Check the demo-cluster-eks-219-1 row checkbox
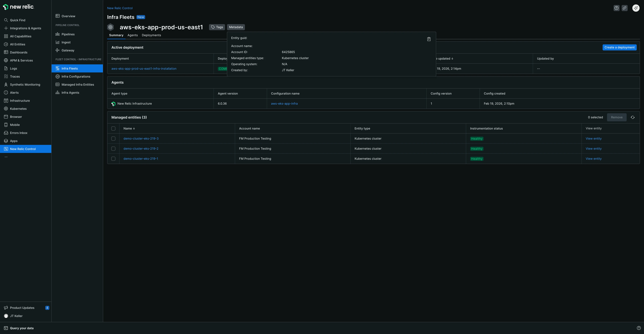The image size is (644, 334). [x=113, y=158]
